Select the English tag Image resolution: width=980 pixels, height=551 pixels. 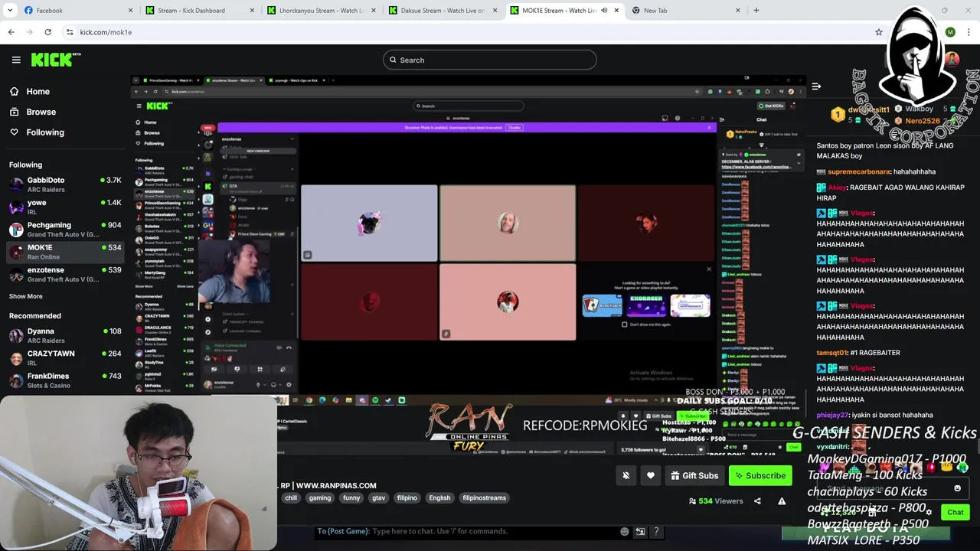(x=439, y=498)
